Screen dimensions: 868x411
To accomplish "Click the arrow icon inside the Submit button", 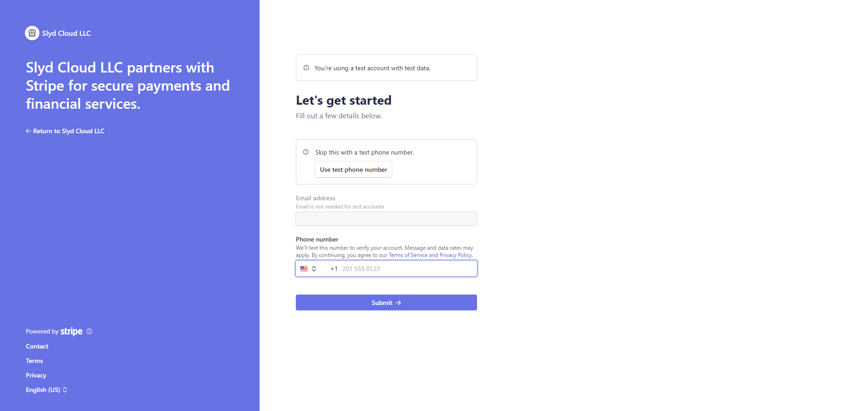I will coord(398,303).
